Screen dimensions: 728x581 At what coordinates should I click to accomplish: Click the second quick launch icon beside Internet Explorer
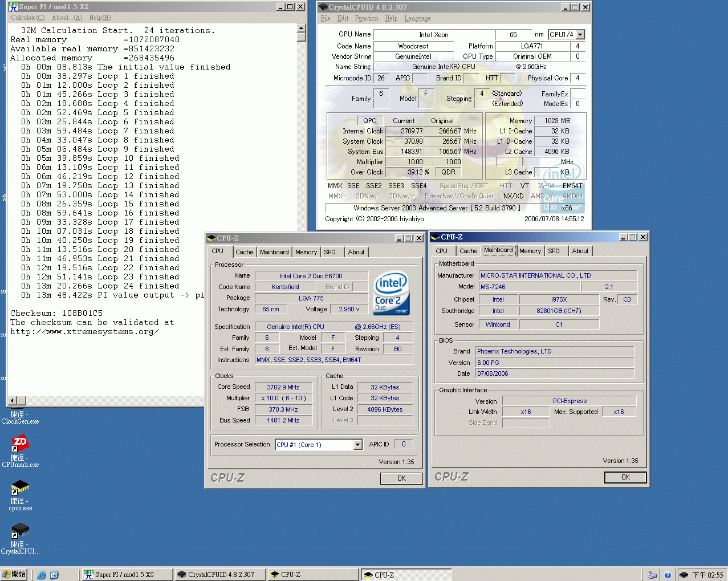pyautogui.click(x=54, y=575)
